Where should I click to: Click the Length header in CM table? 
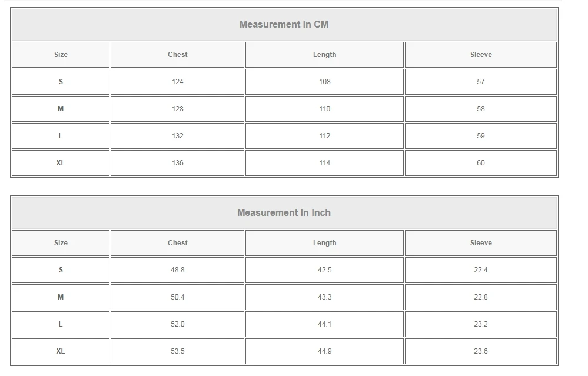324,55
